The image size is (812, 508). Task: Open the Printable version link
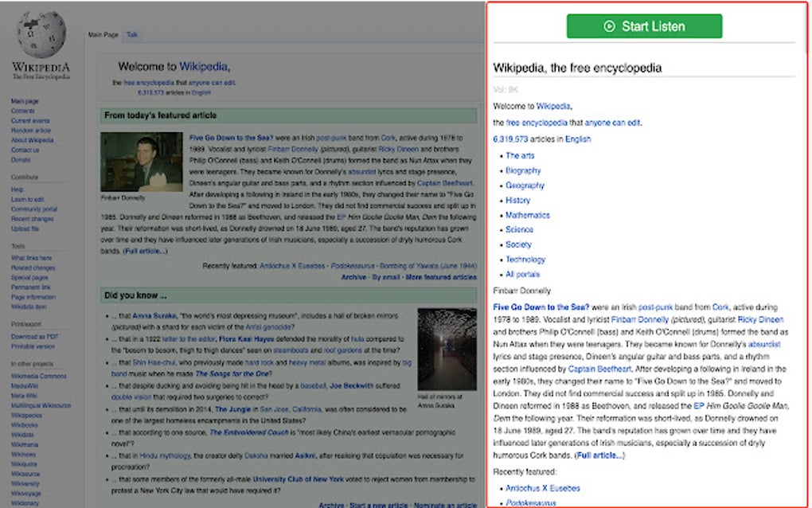[x=33, y=346]
